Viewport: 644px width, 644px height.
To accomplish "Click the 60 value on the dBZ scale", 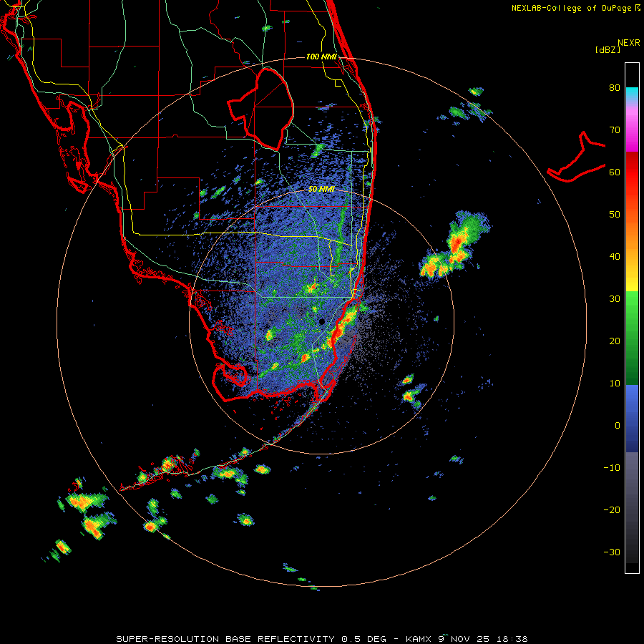I will [615, 172].
